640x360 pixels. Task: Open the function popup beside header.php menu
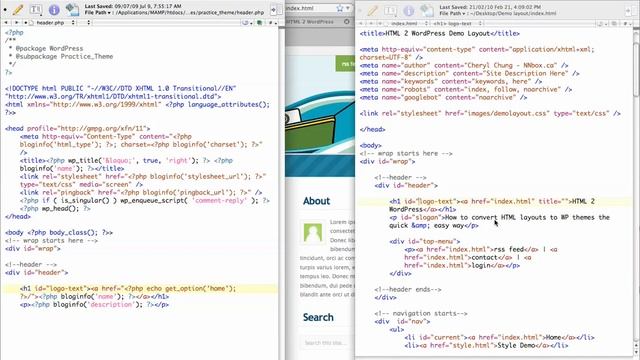(x=89, y=23)
